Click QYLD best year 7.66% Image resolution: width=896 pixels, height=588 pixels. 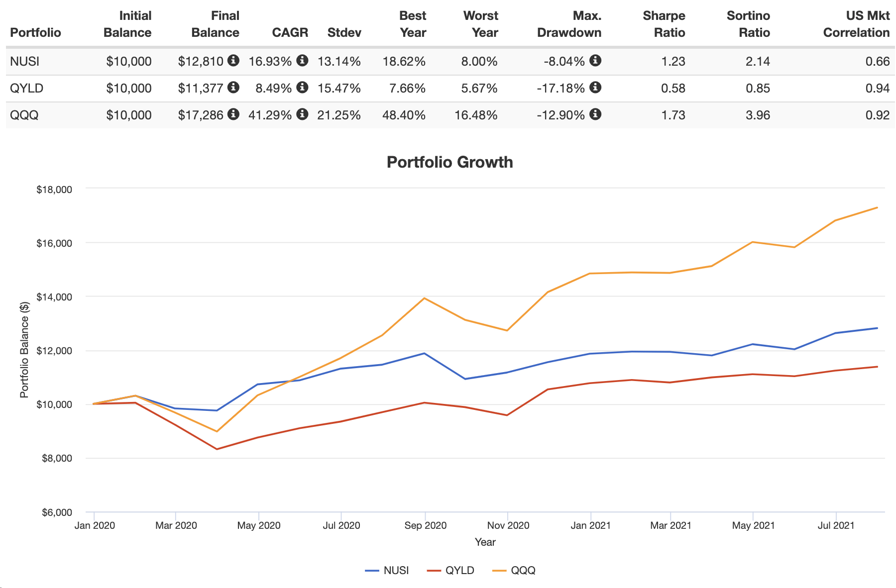[407, 89]
